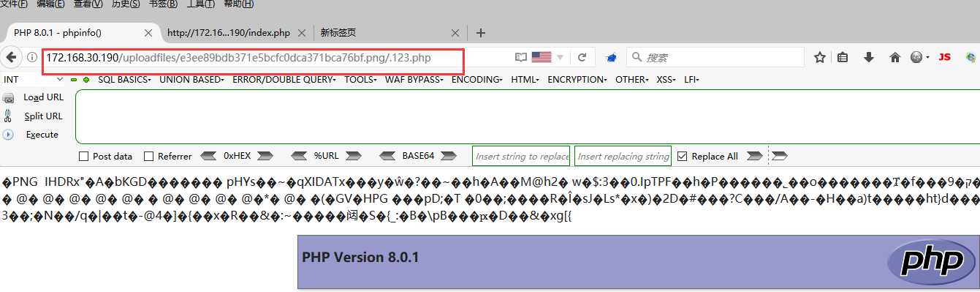Expand SQL BASICS dropdown menu
The width and height of the screenshot is (980, 292).
(x=124, y=79)
